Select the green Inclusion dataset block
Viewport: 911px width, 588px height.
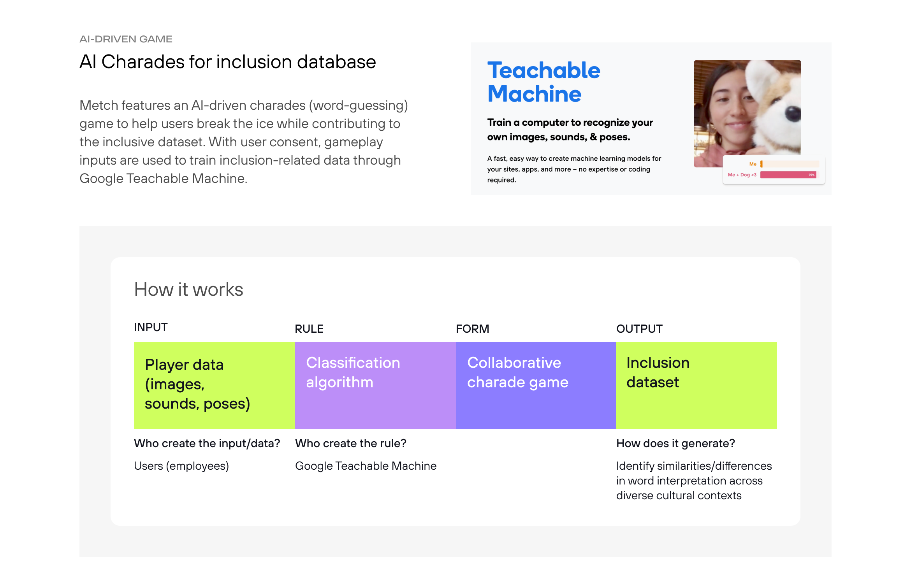pyautogui.click(x=696, y=385)
